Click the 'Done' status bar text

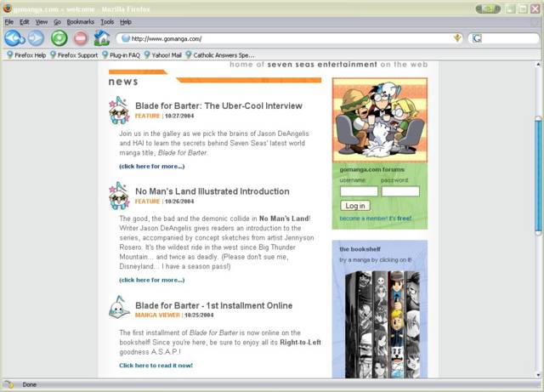[30, 384]
